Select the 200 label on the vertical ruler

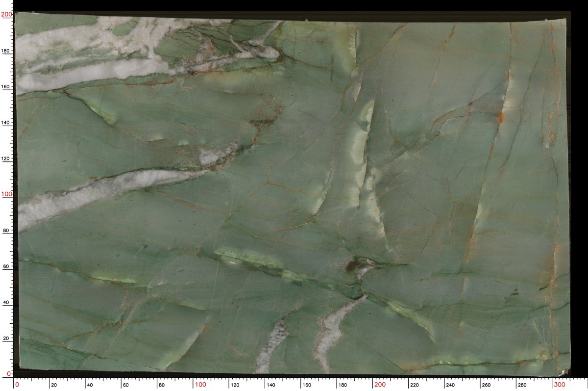pos(6,15)
